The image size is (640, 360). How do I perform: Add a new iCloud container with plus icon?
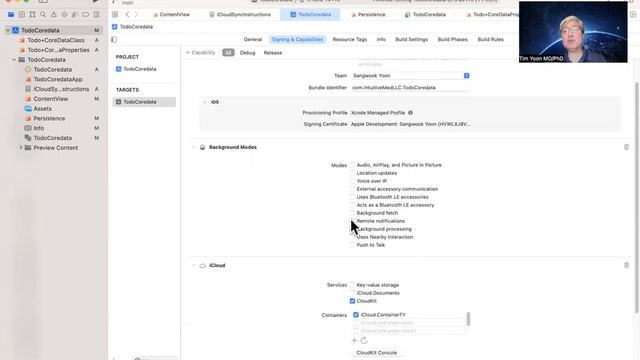tap(354, 340)
